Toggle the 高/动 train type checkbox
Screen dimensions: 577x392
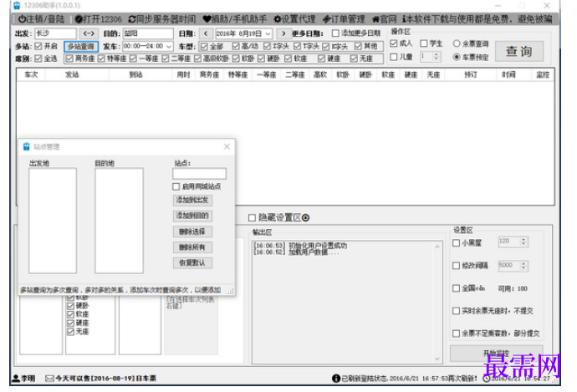pos(236,46)
